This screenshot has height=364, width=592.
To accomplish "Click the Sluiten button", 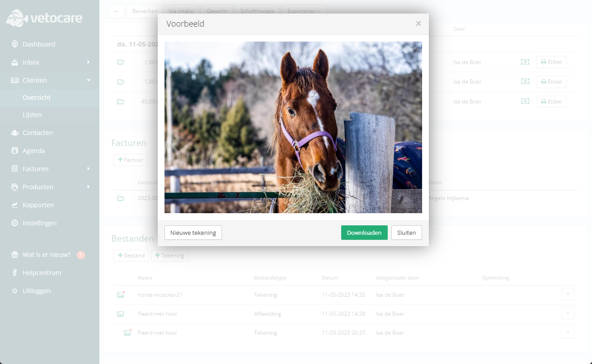I will click(x=407, y=233).
